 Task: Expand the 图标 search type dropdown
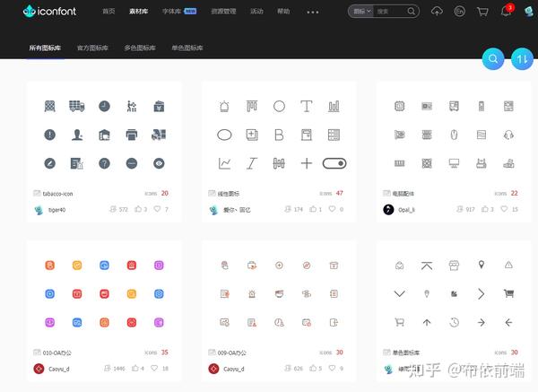(x=361, y=12)
